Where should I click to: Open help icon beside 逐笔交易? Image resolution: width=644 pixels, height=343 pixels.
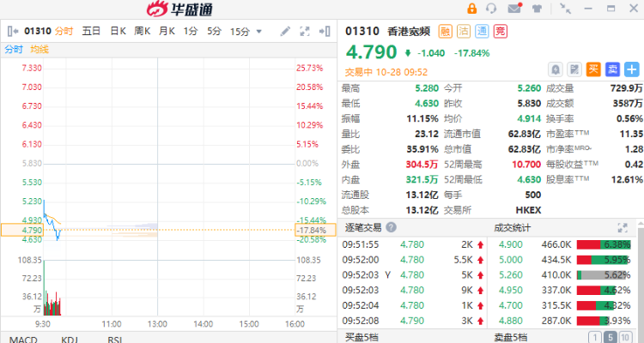pos(392,227)
